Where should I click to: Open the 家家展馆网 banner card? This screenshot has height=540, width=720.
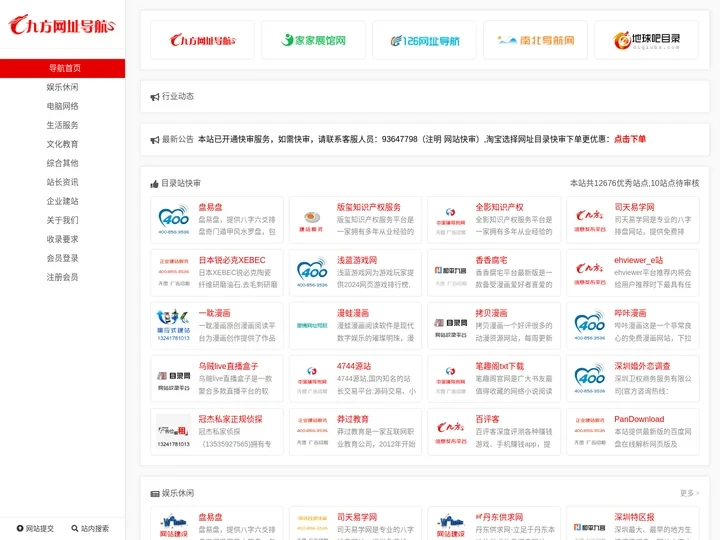[313, 40]
